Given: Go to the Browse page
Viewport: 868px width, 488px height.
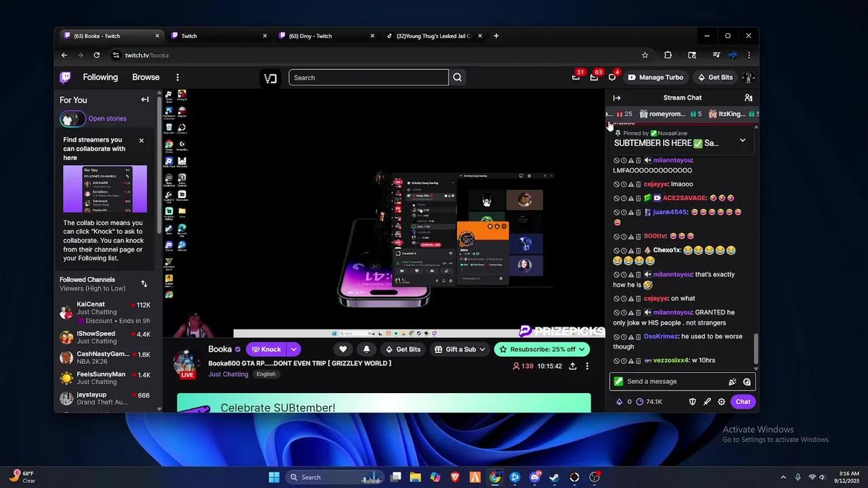Looking at the screenshot, I should click(x=146, y=77).
